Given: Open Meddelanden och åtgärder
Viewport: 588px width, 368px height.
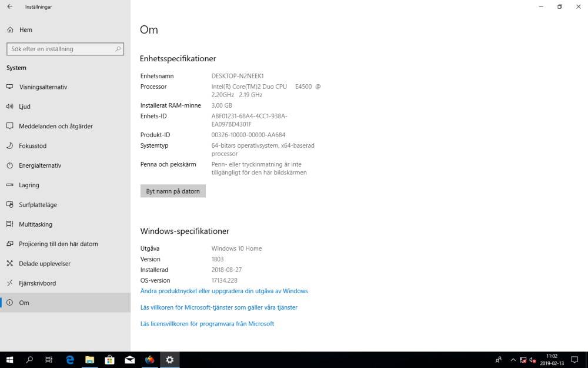Looking at the screenshot, I should click(65, 126).
